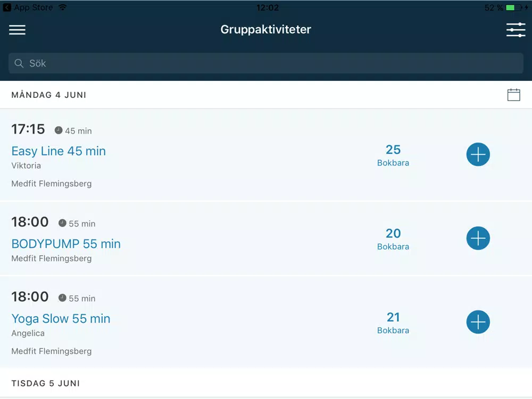Select the 20 Bokbara availability
532x399 pixels.
[x=393, y=239]
